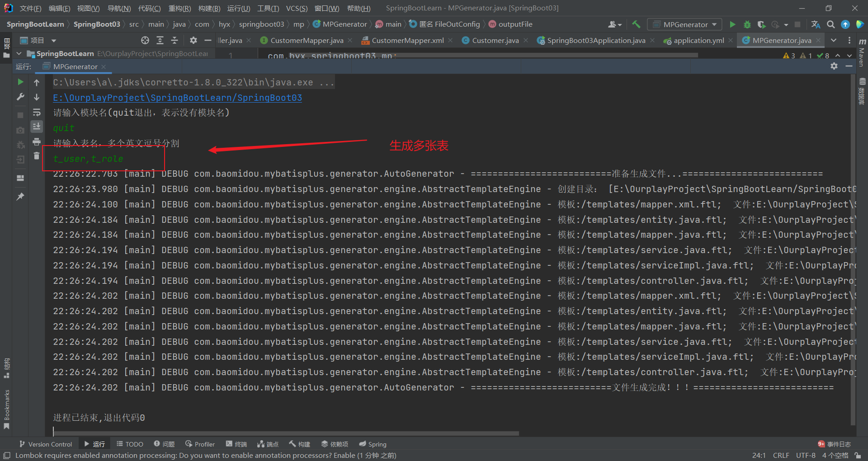The height and width of the screenshot is (461, 868).
Task: Click the CRLF line separator indicator
Action: (781, 455)
